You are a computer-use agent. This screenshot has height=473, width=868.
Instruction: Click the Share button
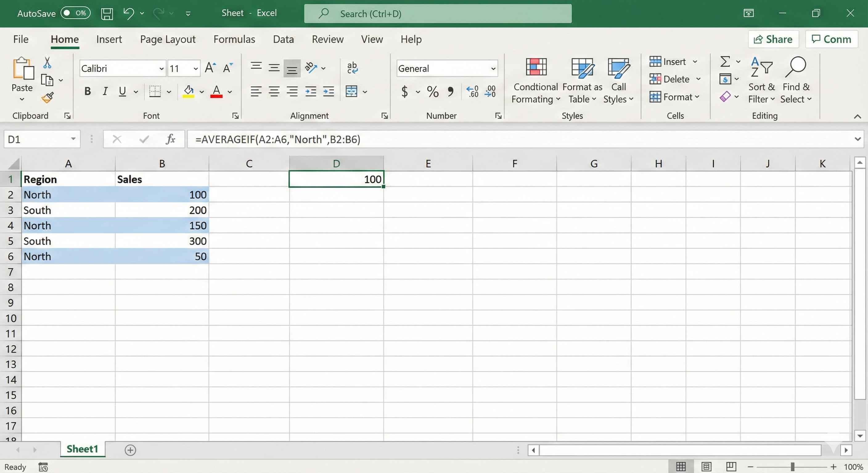[x=773, y=39]
